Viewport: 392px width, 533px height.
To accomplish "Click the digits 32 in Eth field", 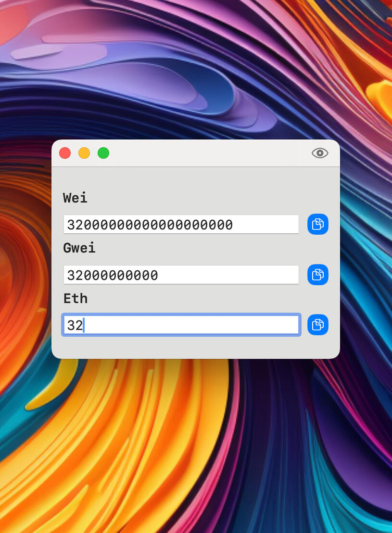I will coord(75,326).
